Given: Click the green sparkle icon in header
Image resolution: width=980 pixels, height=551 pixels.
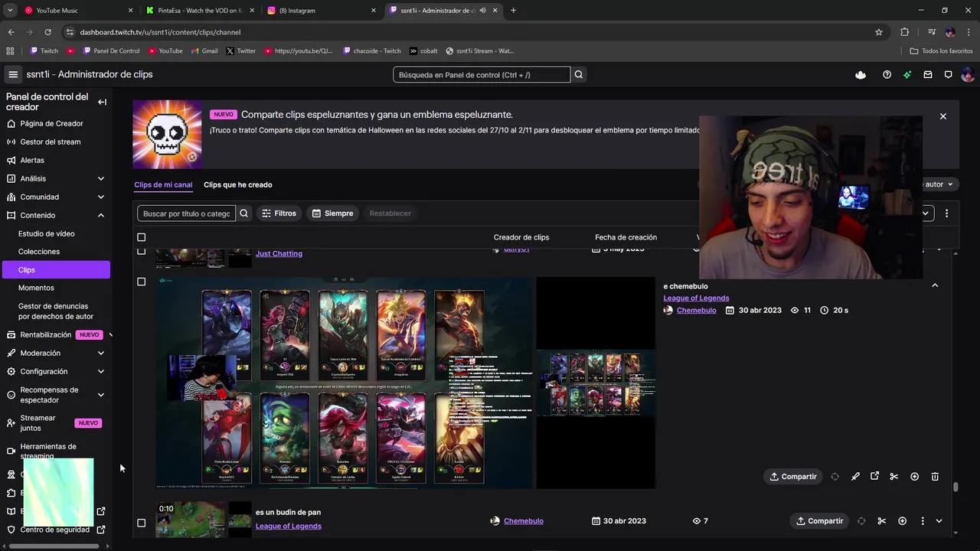Looking at the screenshot, I should click(x=907, y=74).
